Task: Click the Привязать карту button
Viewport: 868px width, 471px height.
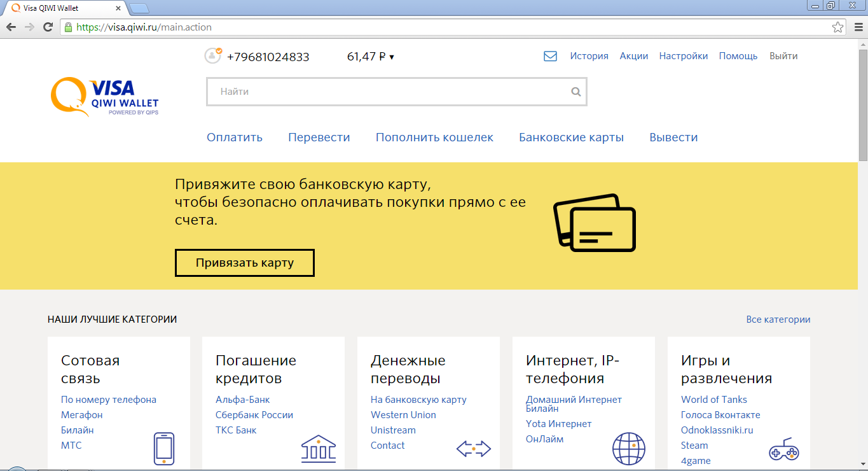Action: (x=245, y=263)
